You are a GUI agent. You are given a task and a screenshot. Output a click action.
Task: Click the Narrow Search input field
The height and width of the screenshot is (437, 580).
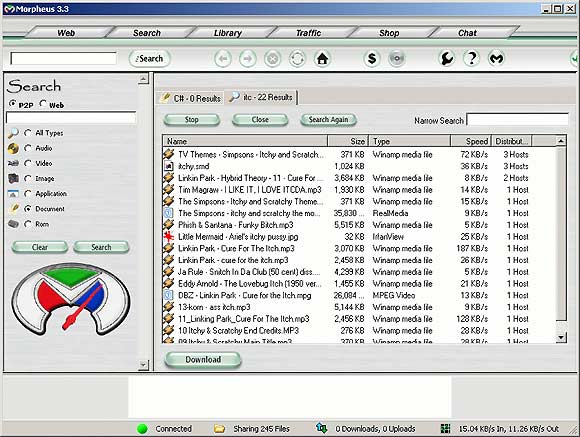point(517,120)
